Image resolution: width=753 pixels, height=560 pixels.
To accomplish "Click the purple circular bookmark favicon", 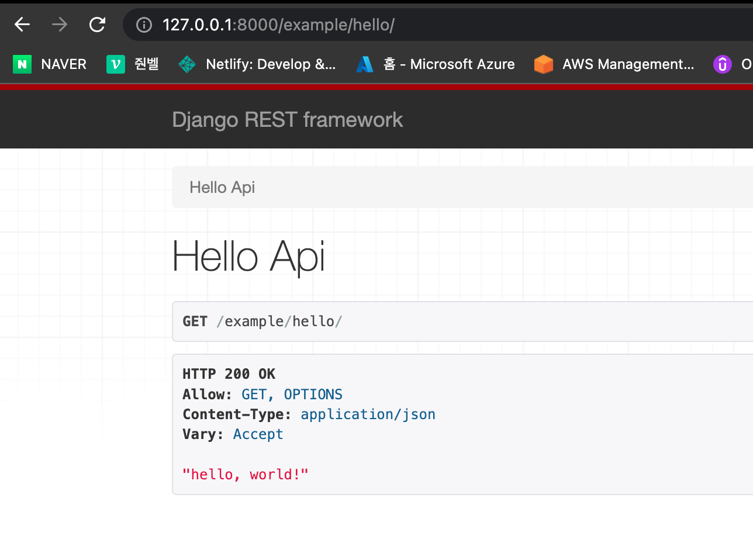I will [x=723, y=64].
